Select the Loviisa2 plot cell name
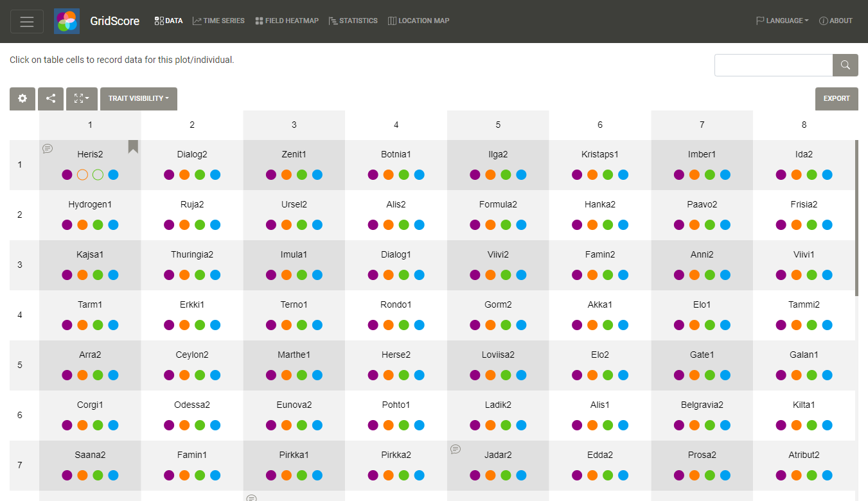 [x=498, y=355]
